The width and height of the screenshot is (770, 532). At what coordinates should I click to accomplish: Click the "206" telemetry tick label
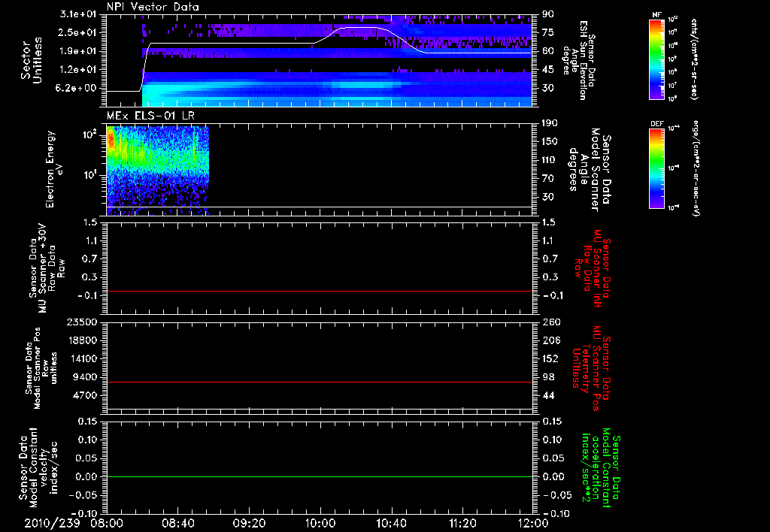[551, 340]
